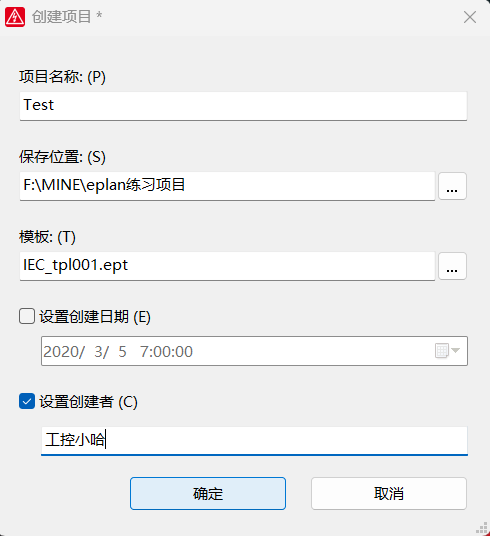Click the red EPLAN icon in title bar
The width and height of the screenshot is (490, 536).
15,17
